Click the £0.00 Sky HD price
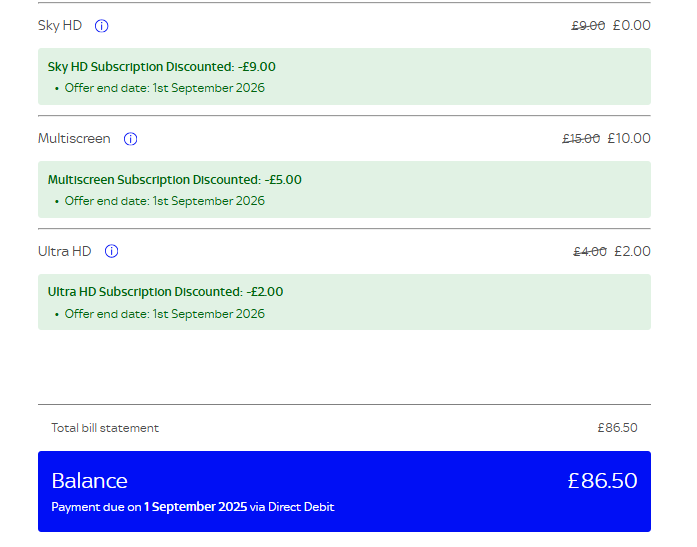The image size is (697, 547). [x=632, y=25]
